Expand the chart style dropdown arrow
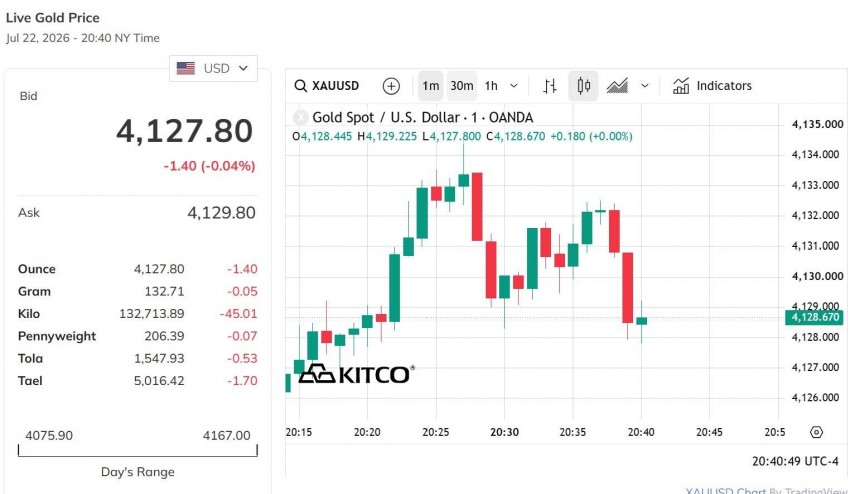The height and width of the screenshot is (494, 850). [645, 86]
